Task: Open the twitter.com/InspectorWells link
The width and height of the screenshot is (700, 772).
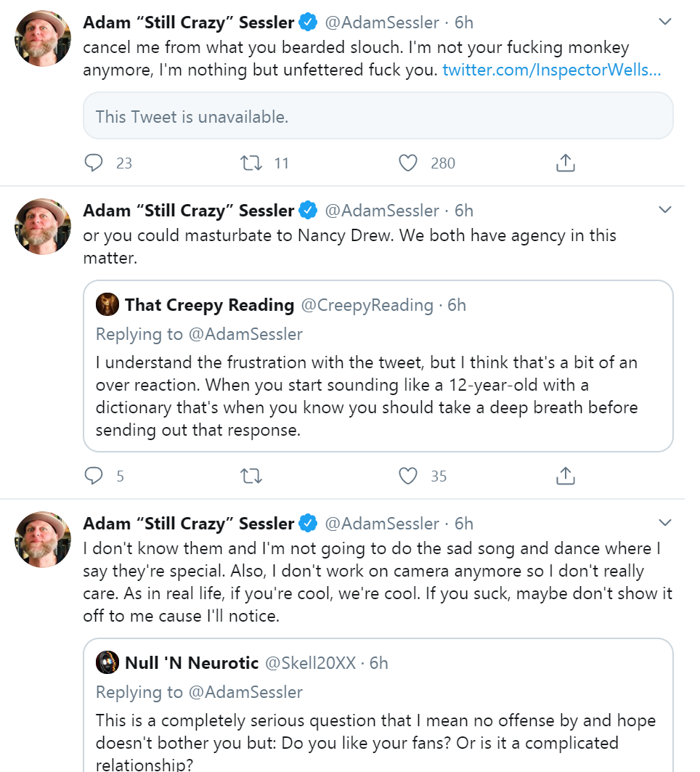Action: [x=551, y=70]
